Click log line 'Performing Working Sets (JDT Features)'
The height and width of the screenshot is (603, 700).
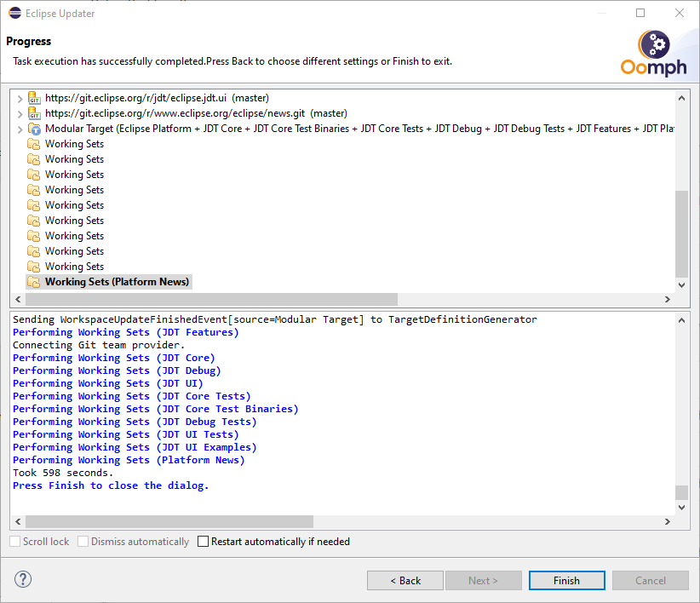point(126,332)
